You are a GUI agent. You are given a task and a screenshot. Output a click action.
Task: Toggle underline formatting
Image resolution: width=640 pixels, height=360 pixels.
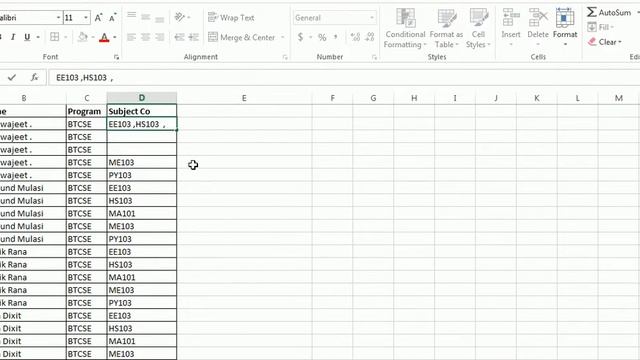click(27, 37)
